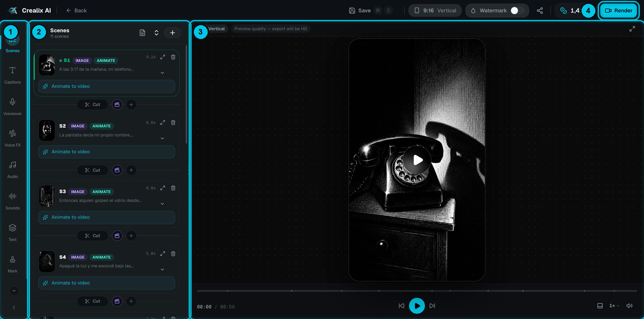Screen dimensions: 644x319
Task: Open the Voiceover sidebar panel
Action: click(x=13, y=107)
